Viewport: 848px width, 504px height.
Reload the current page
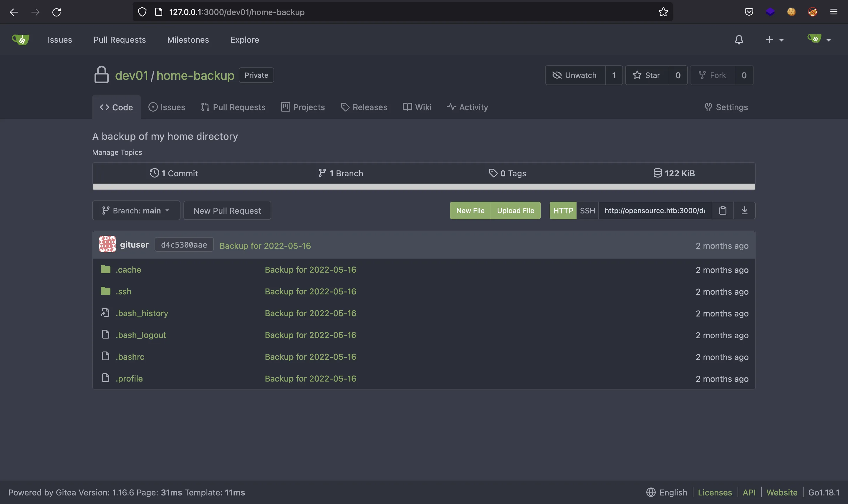(57, 12)
